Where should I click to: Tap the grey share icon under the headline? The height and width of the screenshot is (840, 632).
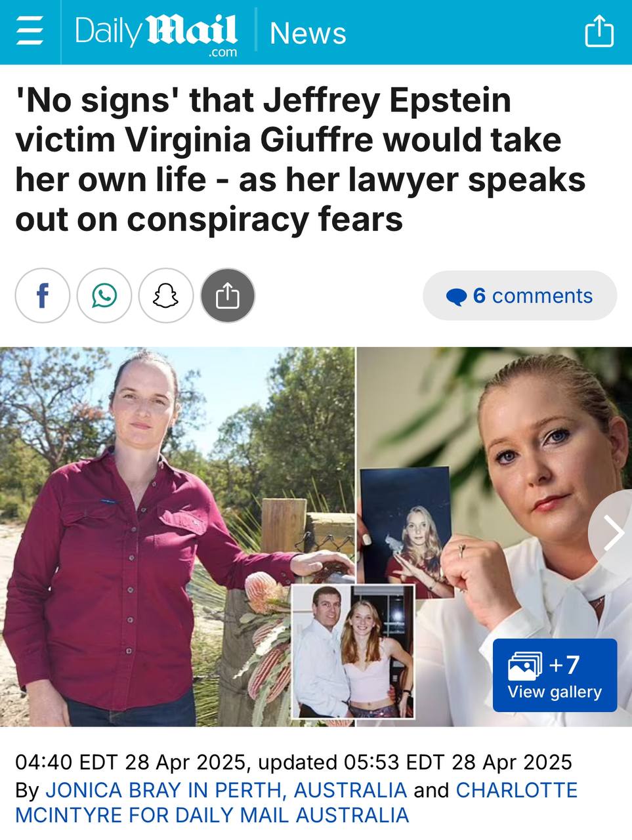click(228, 295)
